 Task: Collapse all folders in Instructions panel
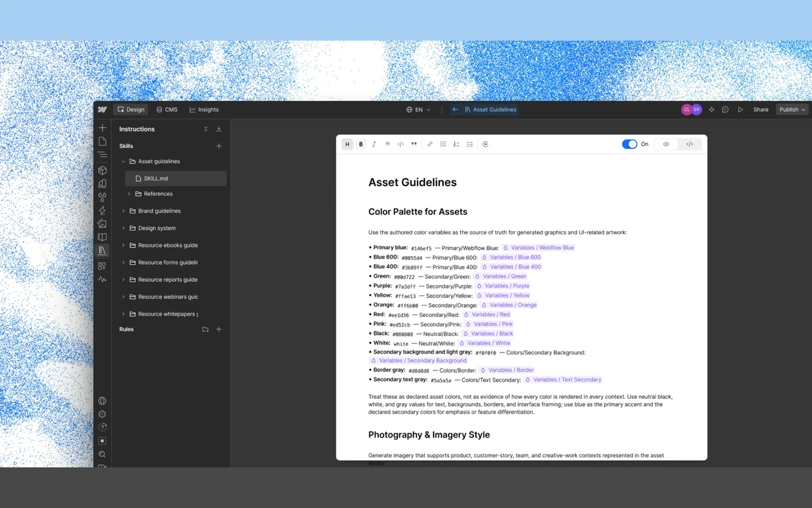pyautogui.click(x=206, y=129)
